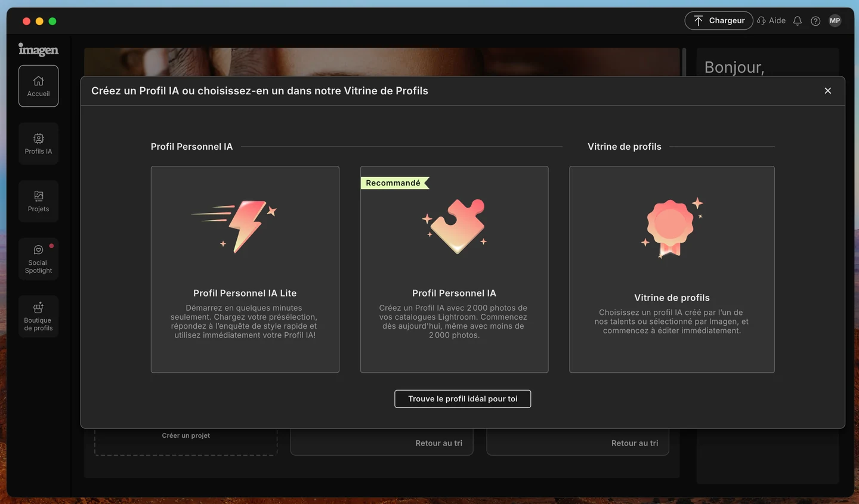Click the Vitrine de profils section heading
This screenshot has height=504, width=859.
click(625, 147)
